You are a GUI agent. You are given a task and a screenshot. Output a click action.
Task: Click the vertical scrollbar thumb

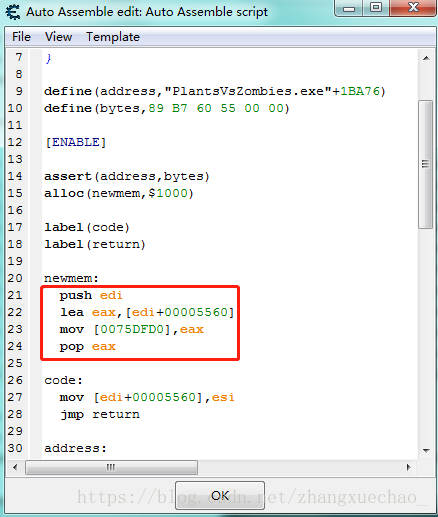426,164
